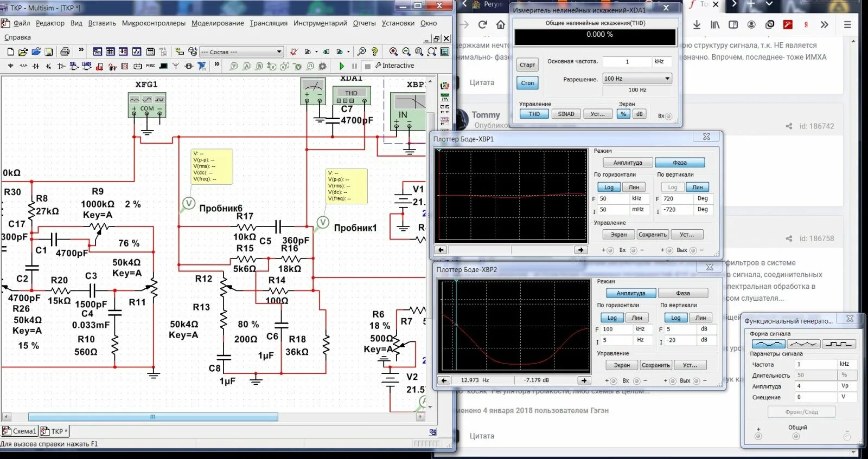The image size is (868, 459).
Task: Switch distortion display to percent
Action: 623,114
